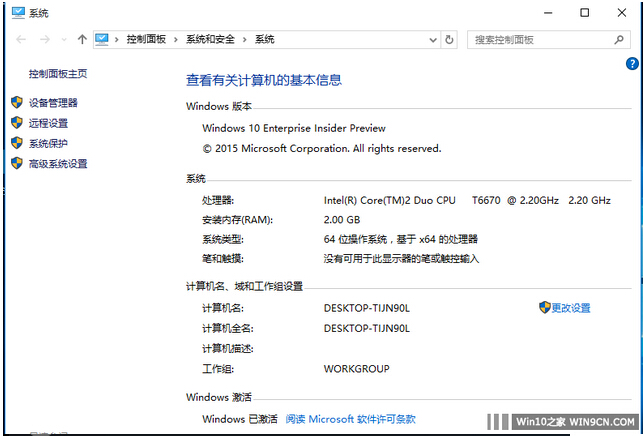Viewport: 644px width, 436px height.
Task: Open 高级系统设置 link
Action: coord(58,163)
